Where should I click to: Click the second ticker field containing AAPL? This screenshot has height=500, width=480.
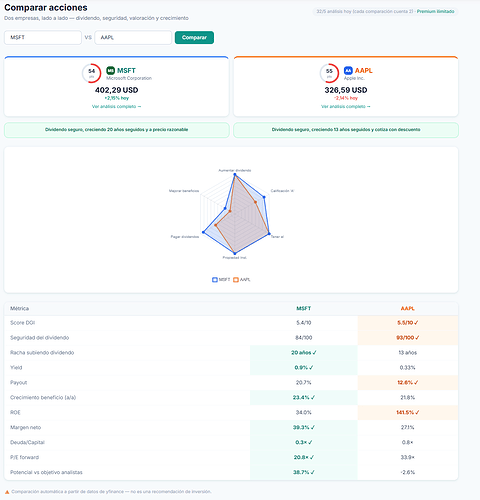tap(133, 37)
